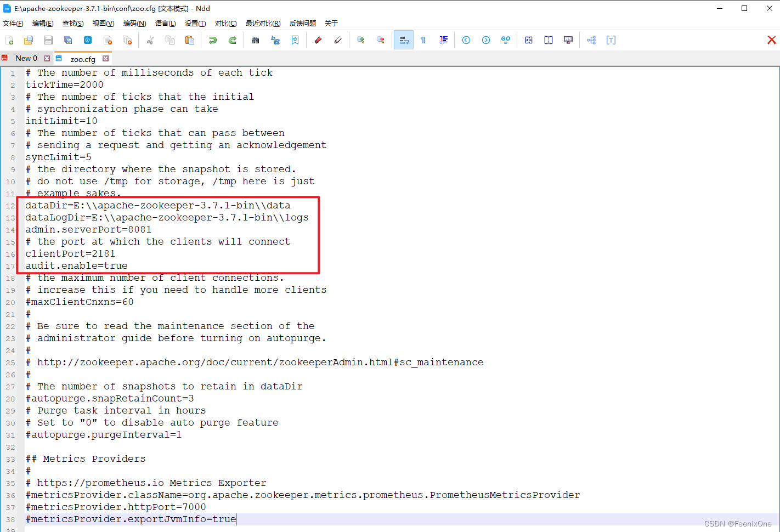Open the 查找(S) menu
Screen dimensions: 780x532
(73, 24)
